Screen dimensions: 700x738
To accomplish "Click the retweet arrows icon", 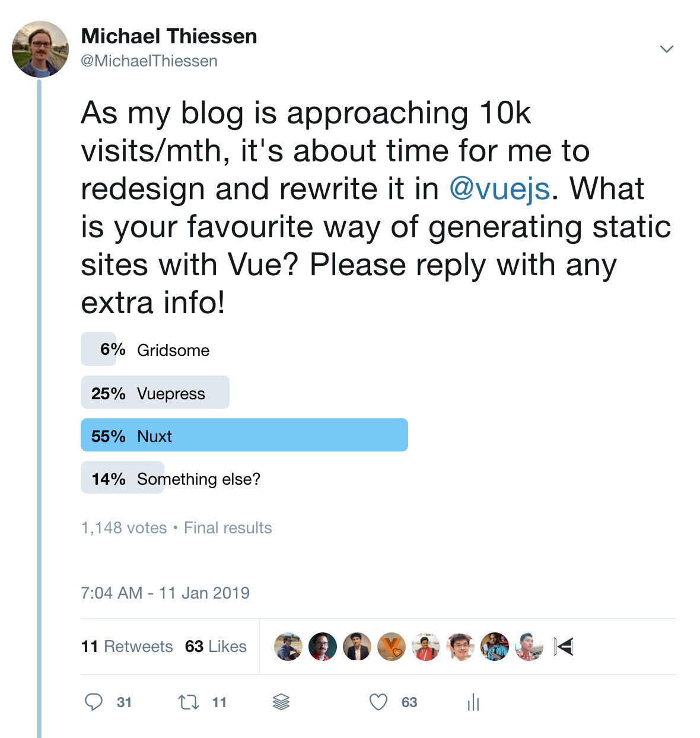I will [x=189, y=702].
